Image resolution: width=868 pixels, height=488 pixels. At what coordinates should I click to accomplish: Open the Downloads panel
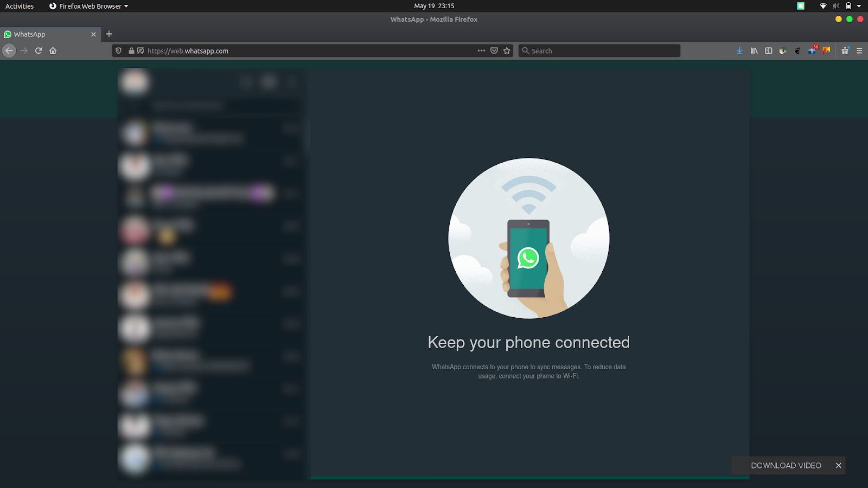[x=739, y=50]
